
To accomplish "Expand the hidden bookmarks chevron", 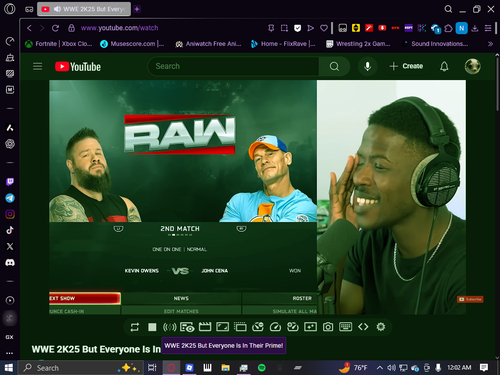I will pos(490,44).
